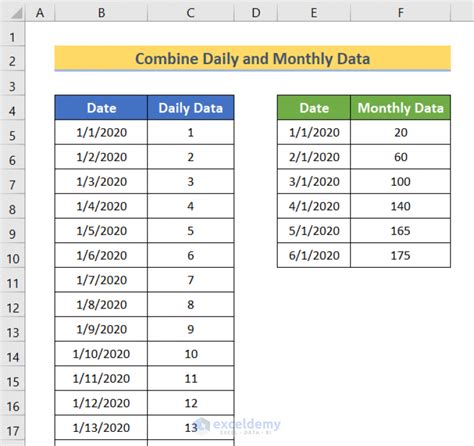
Task: Select the cell containing 1/8/2020
Action: (x=101, y=305)
